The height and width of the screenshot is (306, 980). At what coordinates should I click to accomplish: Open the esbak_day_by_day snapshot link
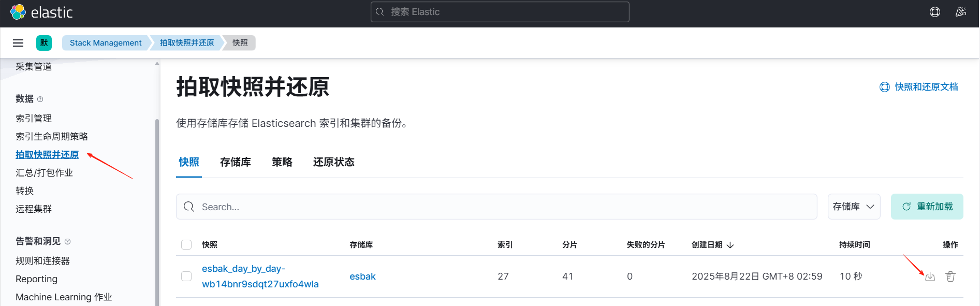[x=260, y=276]
